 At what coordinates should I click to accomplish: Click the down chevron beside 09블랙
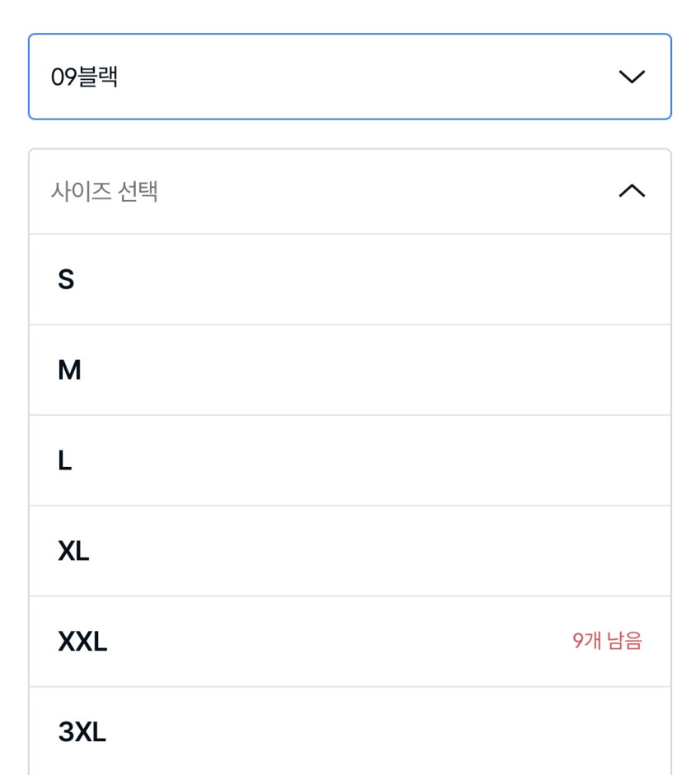pyautogui.click(x=632, y=77)
